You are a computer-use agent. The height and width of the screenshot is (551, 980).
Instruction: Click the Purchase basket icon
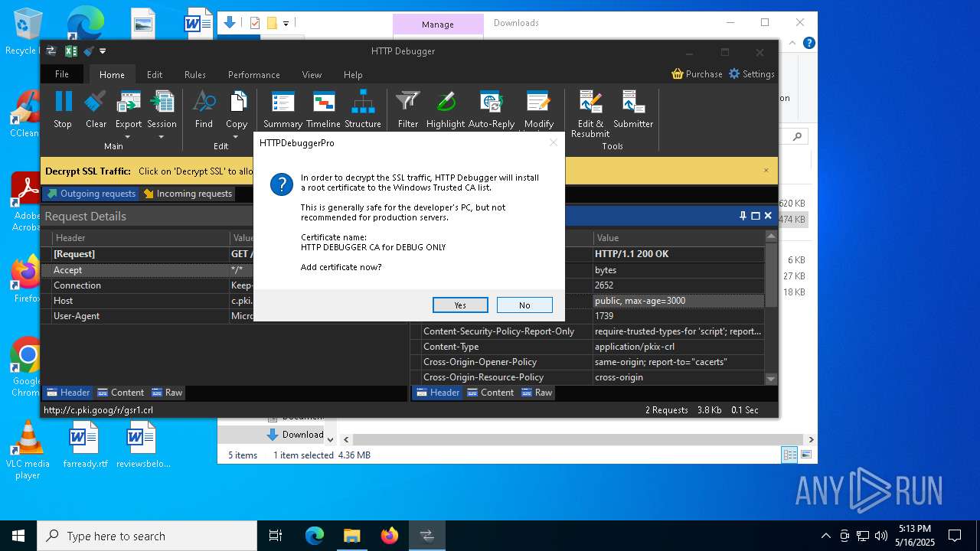click(x=678, y=74)
